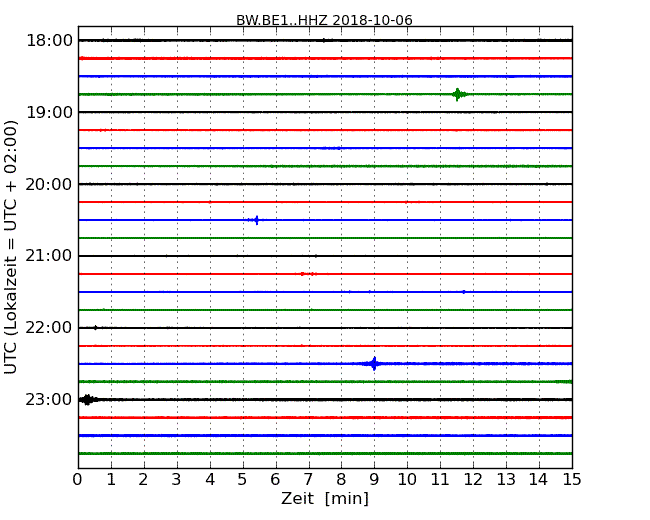Viewport: 650px width, 520px height.
Task: Click the 23:00 time label
Action: pyautogui.click(x=49, y=399)
